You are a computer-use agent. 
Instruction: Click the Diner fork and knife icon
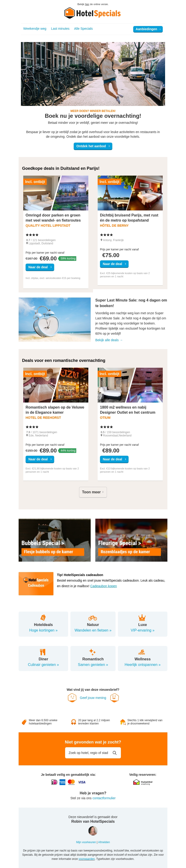tap(43, 652)
